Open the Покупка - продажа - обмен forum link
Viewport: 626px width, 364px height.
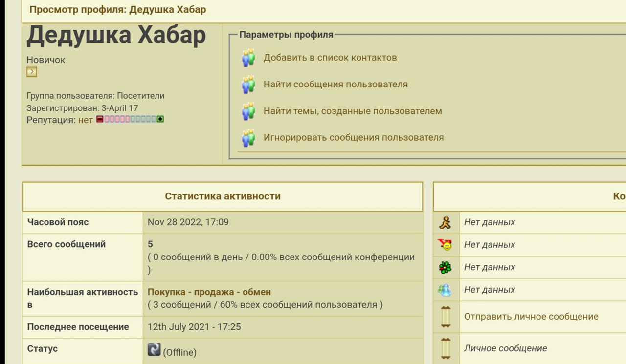pos(210,291)
